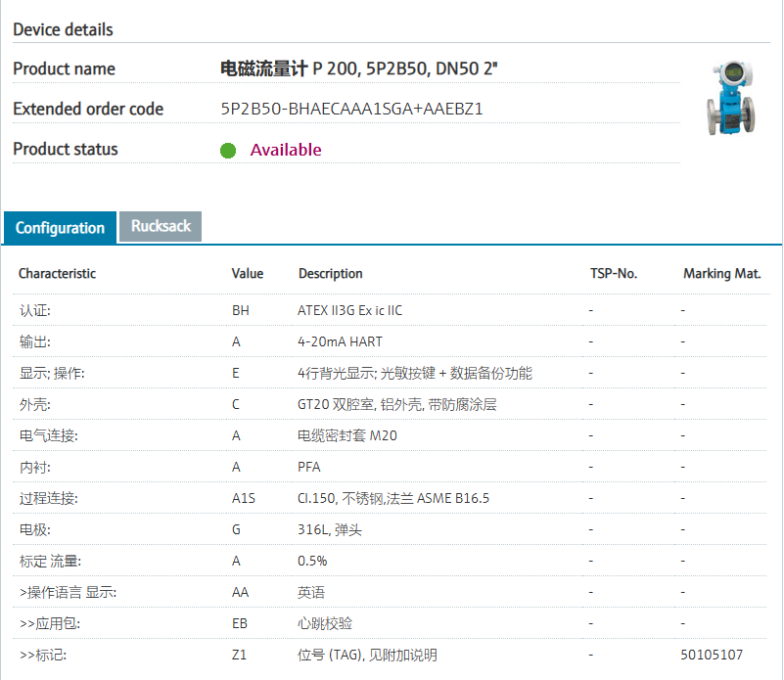Click the Available status text
Screen dimensions: 784x680
click(x=285, y=150)
